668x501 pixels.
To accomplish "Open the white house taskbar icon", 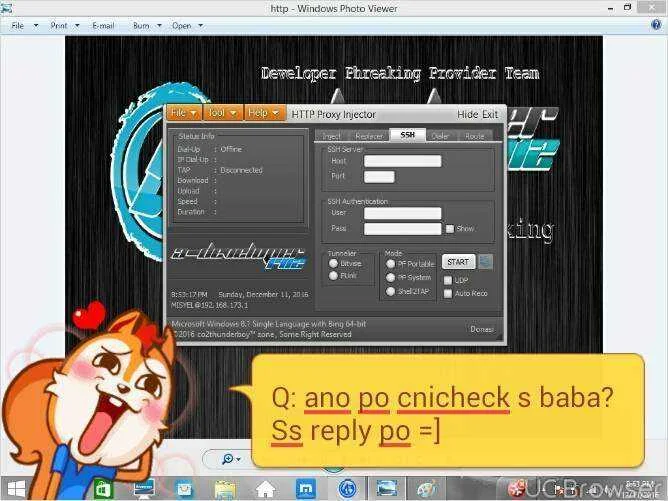I will point(265,489).
